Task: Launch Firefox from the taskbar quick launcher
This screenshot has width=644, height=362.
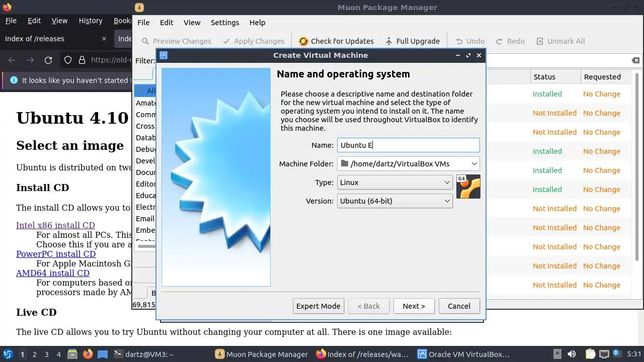Action: pyautogui.click(x=88, y=354)
